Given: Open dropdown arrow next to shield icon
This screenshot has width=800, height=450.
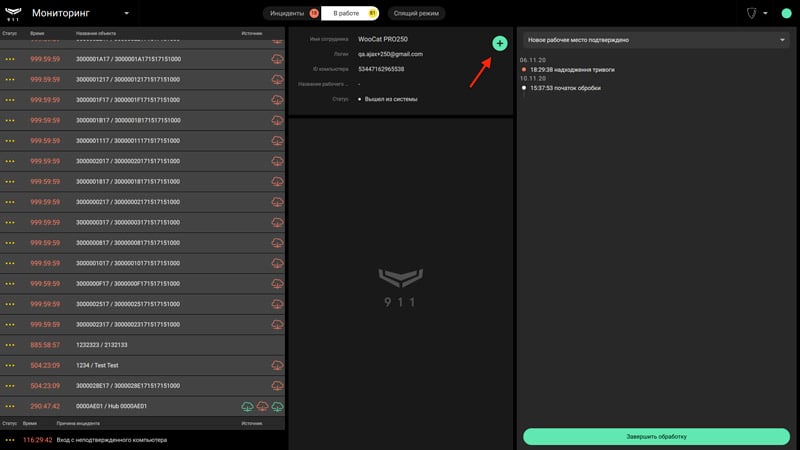Looking at the screenshot, I should point(765,13).
